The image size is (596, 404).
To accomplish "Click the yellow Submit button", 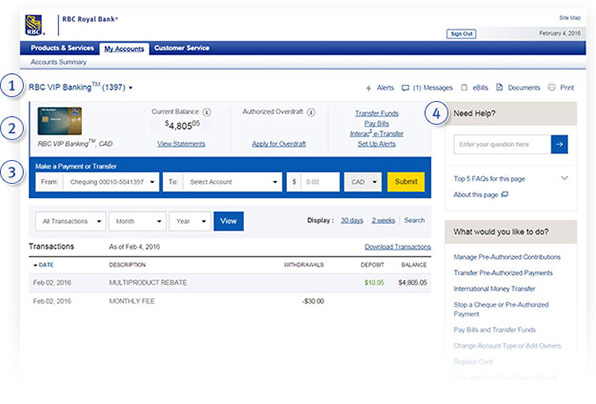I will 406,182.
